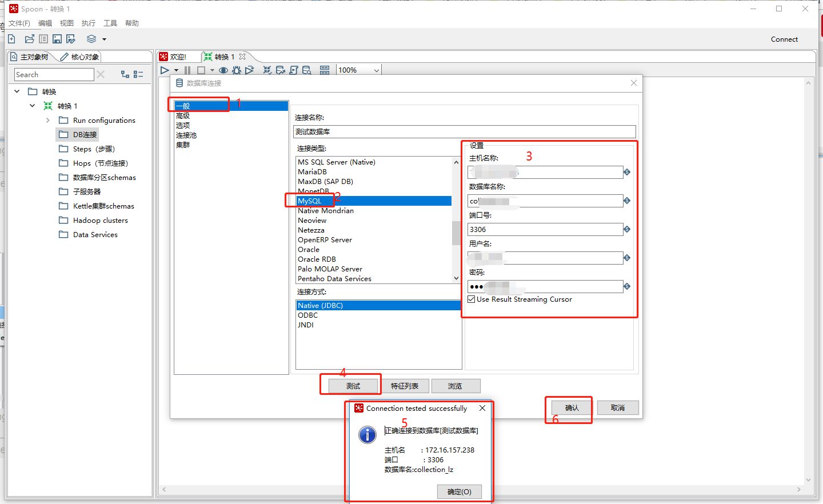
Task: Save the current transformation via disk icon
Action: pos(57,39)
